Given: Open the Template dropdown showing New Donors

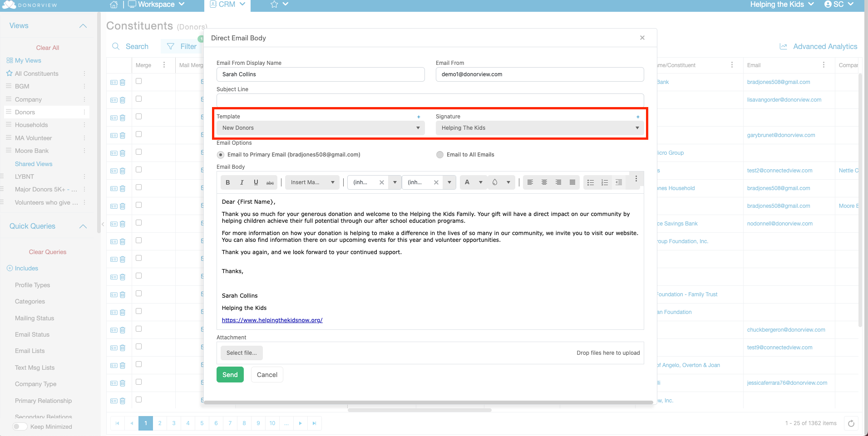Looking at the screenshot, I should [x=321, y=128].
